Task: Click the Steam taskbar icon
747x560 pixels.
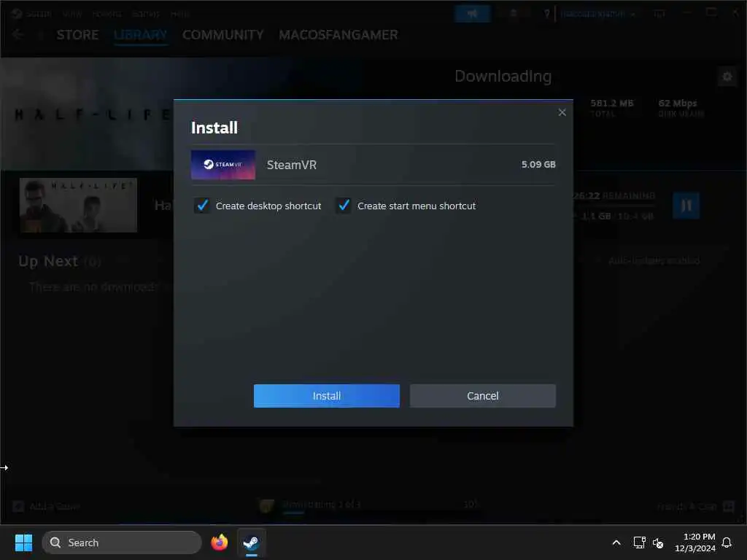Action: pyautogui.click(x=251, y=542)
